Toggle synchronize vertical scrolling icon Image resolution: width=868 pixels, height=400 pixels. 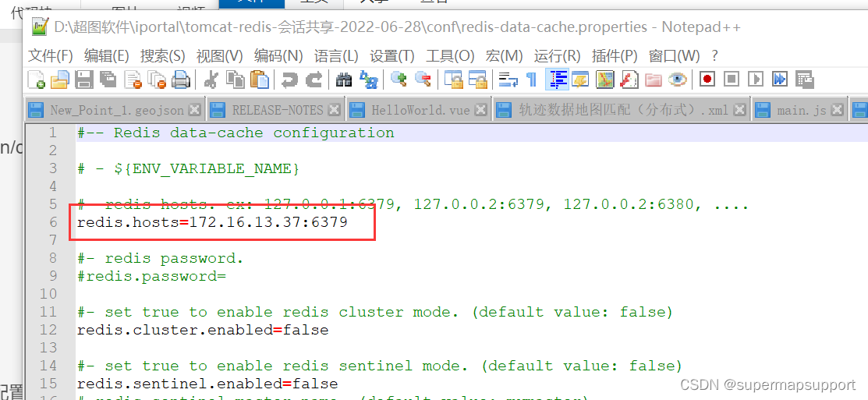(453, 80)
